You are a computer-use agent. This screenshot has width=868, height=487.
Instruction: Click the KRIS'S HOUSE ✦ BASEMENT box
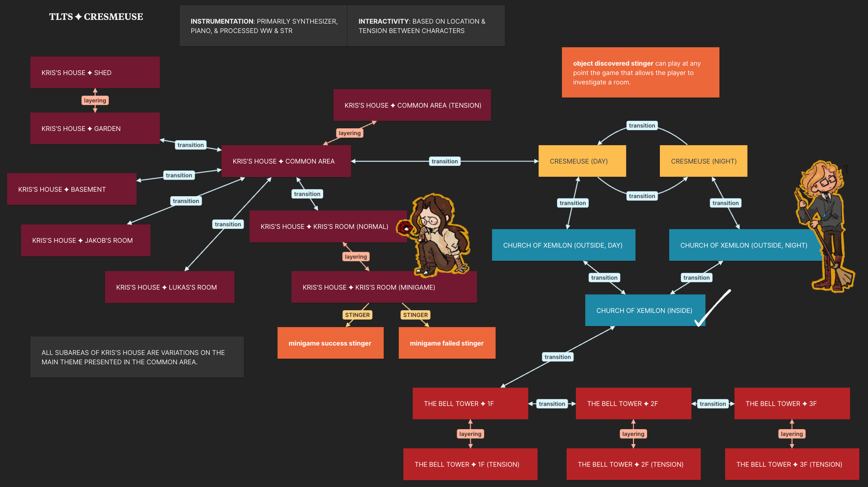pyautogui.click(x=72, y=189)
